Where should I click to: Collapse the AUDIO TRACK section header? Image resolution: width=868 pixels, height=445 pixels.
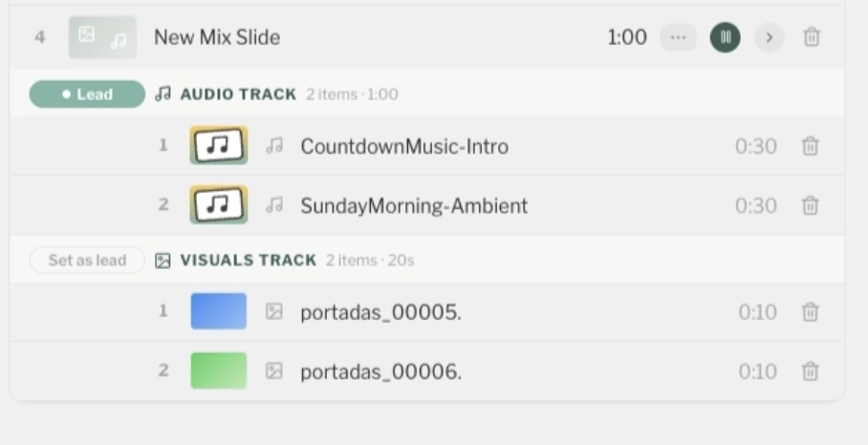pyautogui.click(x=426, y=94)
